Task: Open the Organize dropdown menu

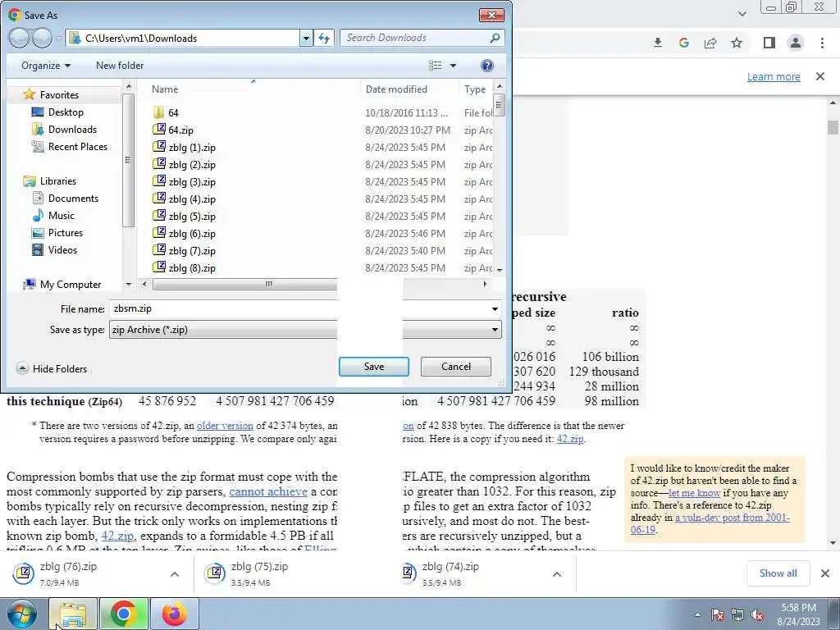Action: point(46,66)
